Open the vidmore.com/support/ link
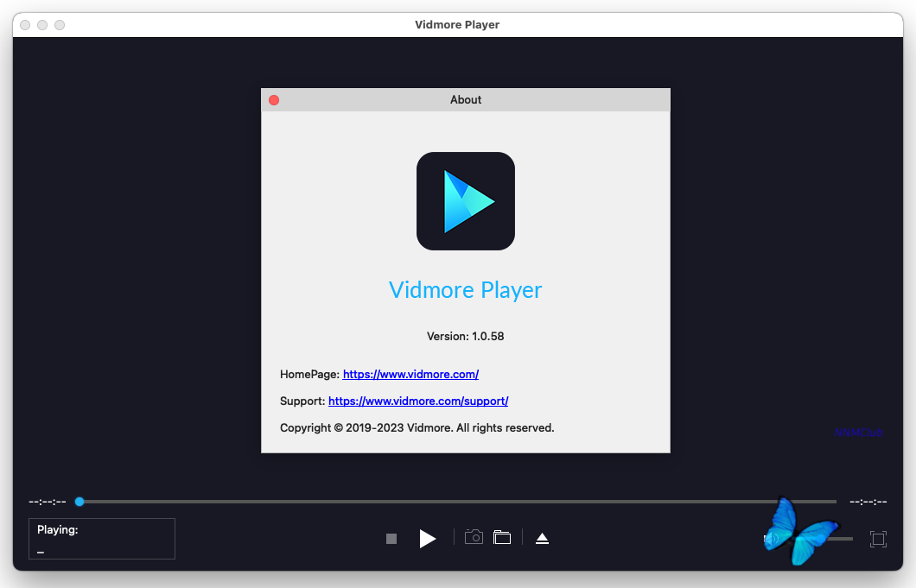The width and height of the screenshot is (916, 588). pyautogui.click(x=418, y=401)
